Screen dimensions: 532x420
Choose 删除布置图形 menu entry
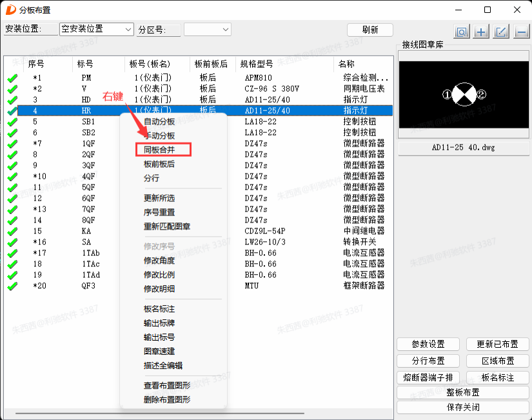(167, 399)
